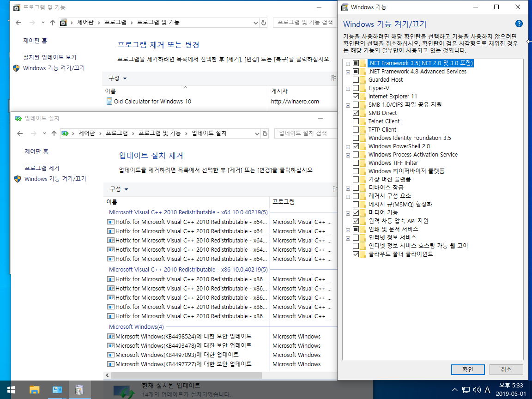Screen dimensions: 532x399
Task: Open File Explorer from the taskbar
Action: (x=34, y=389)
